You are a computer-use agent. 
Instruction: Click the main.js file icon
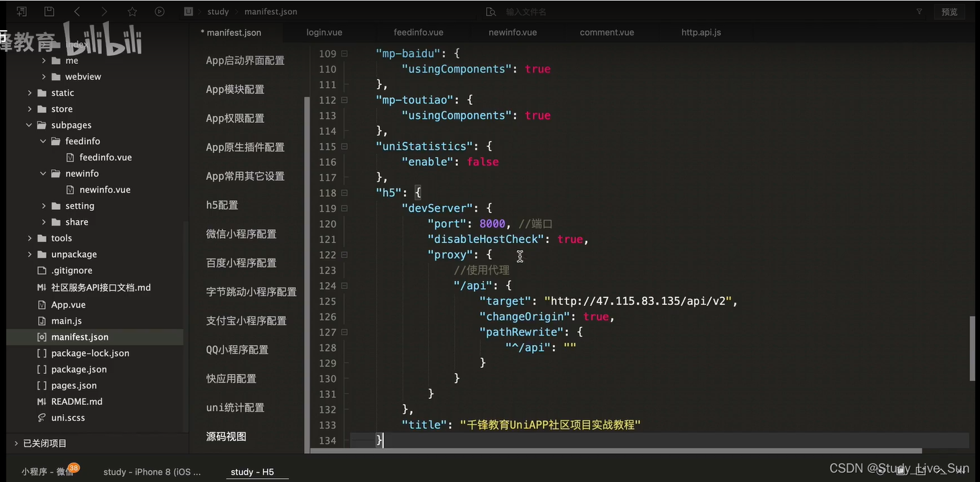point(42,321)
